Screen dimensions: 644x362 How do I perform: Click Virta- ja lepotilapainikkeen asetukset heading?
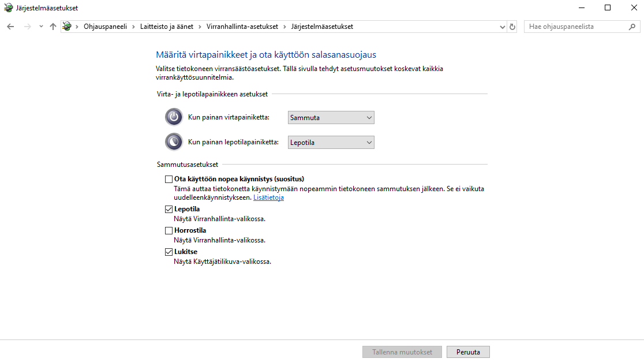pos(212,94)
